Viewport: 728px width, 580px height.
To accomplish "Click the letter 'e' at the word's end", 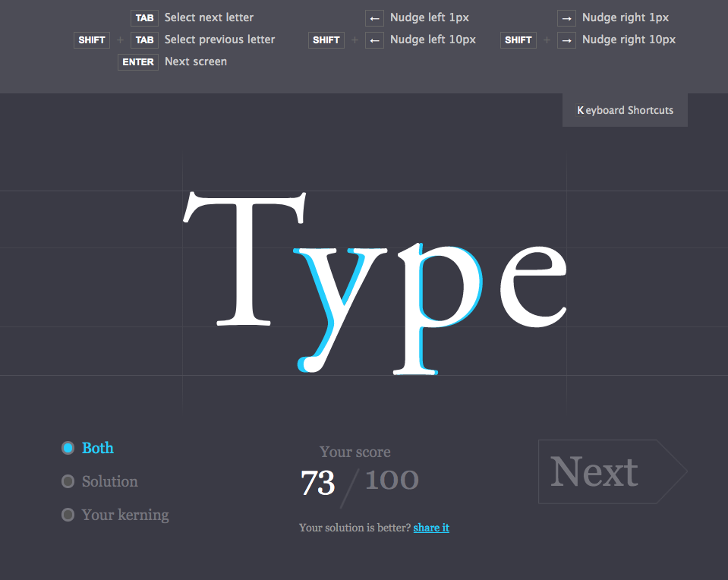I will [533, 286].
